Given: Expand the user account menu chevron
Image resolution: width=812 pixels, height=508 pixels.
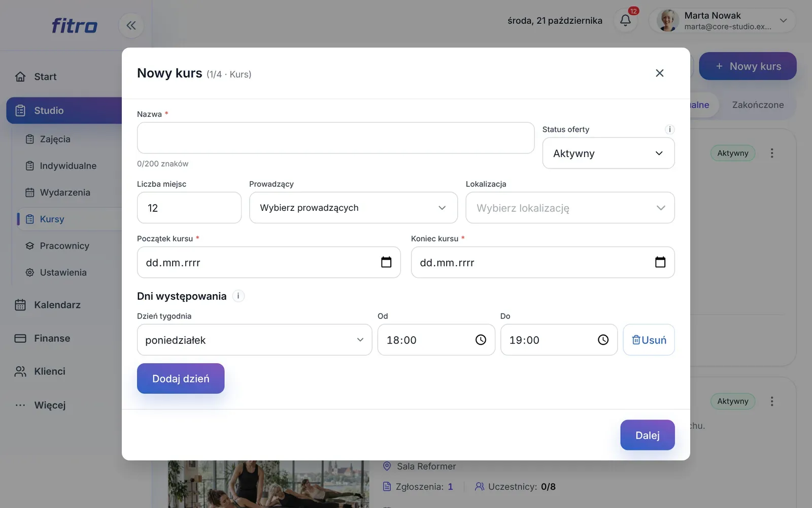Looking at the screenshot, I should tap(783, 21).
